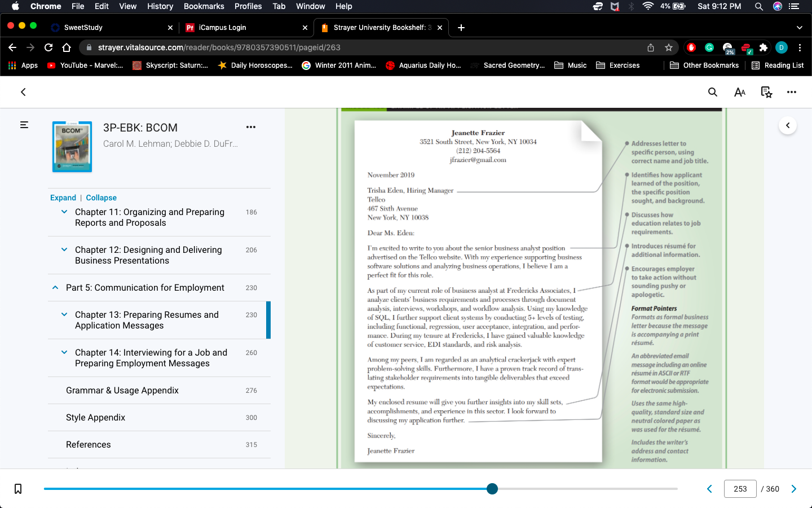The width and height of the screenshot is (812, 508).
Task: Open the Apps bookmark shortcut
Action: pyautogui.click(x=23, y=65)
